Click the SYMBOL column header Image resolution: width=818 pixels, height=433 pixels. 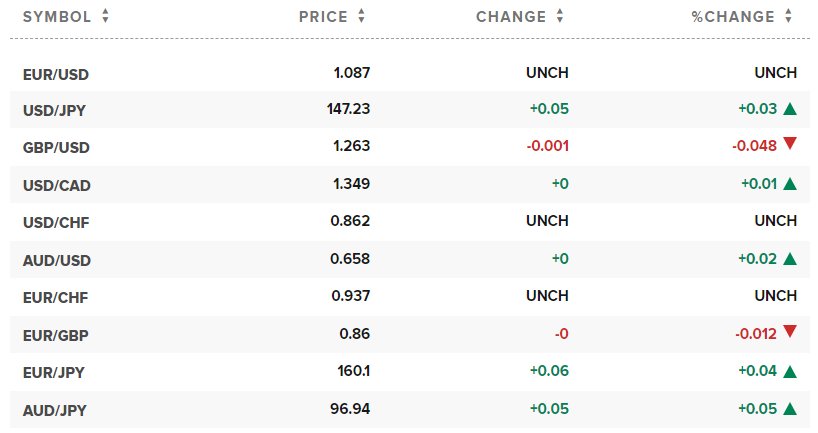[57, 17]
